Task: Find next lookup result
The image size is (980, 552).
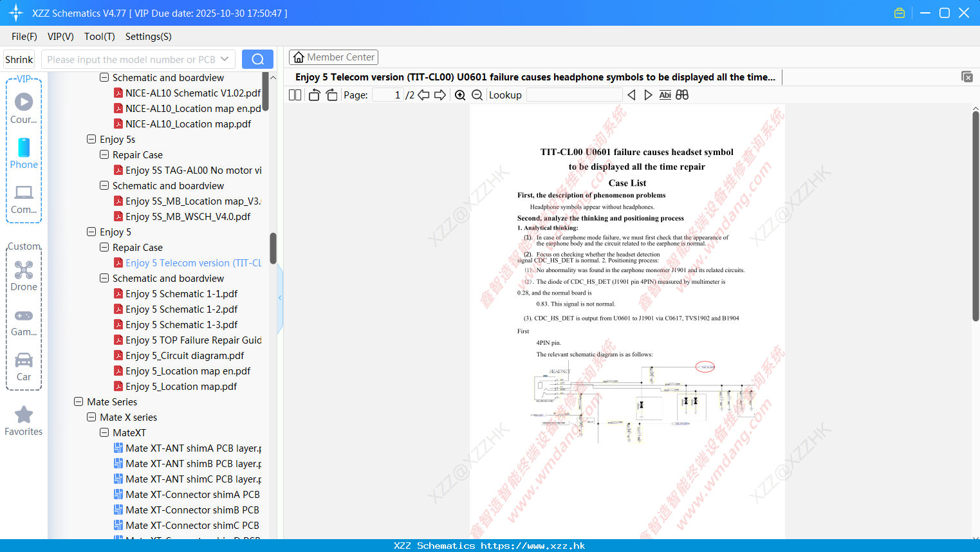Action: [648, 95]
